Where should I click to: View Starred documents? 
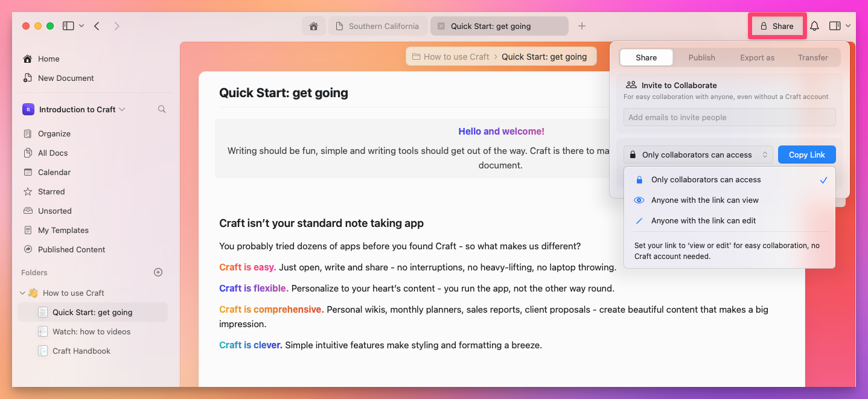(53, 191)
